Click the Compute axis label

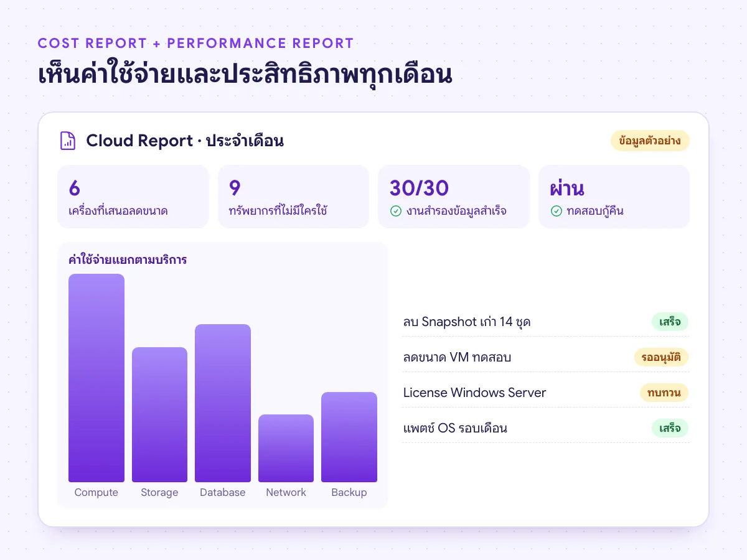[x=96, y=492]
